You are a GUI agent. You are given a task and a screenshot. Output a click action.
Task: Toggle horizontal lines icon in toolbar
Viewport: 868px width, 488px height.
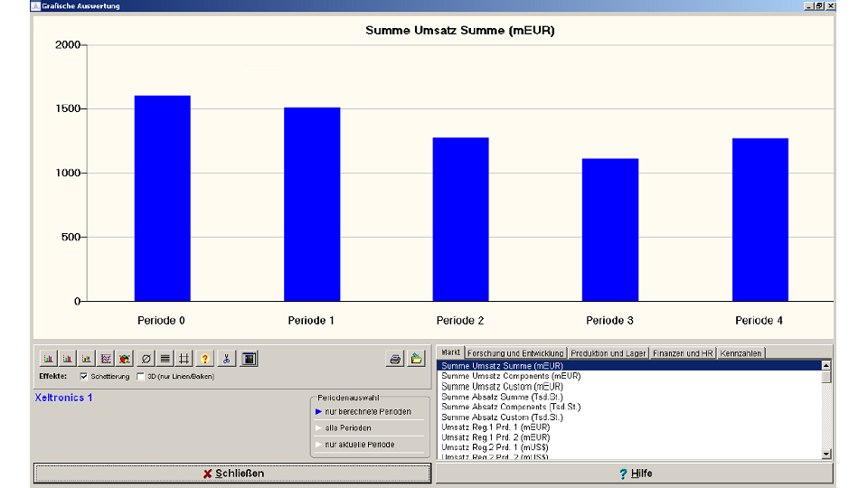pos(165,359)
